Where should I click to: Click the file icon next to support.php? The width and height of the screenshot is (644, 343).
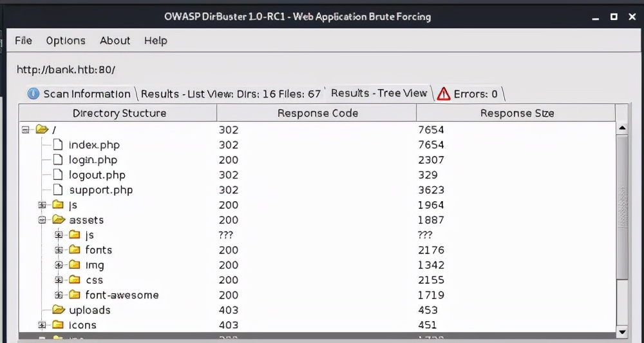58,190
